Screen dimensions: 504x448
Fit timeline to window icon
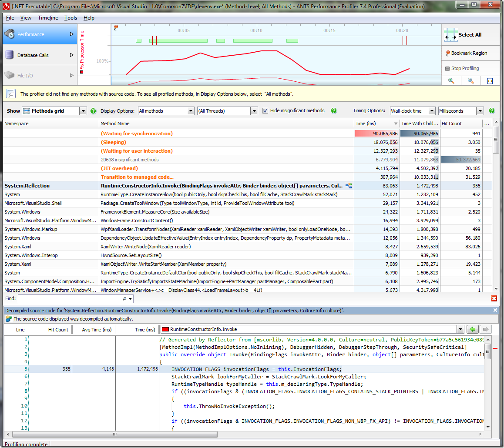pos(490,81)
